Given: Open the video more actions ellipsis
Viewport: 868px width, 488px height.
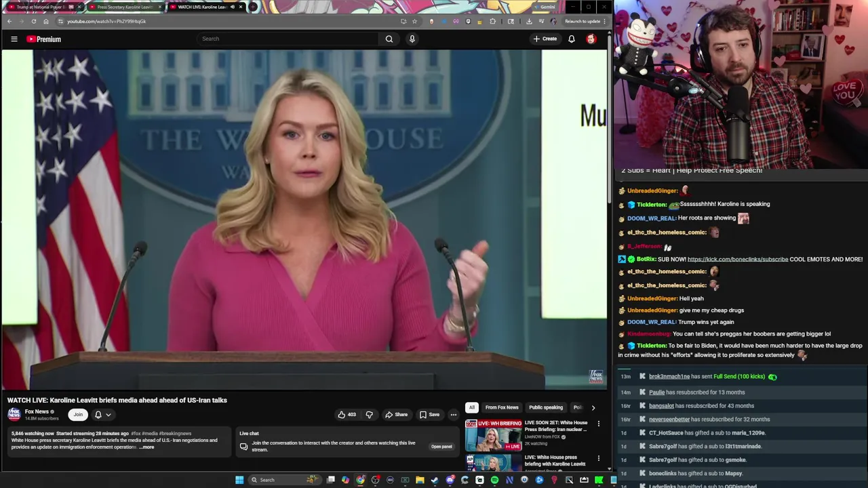Looking at the screenshot, I should tap(454, 415).
